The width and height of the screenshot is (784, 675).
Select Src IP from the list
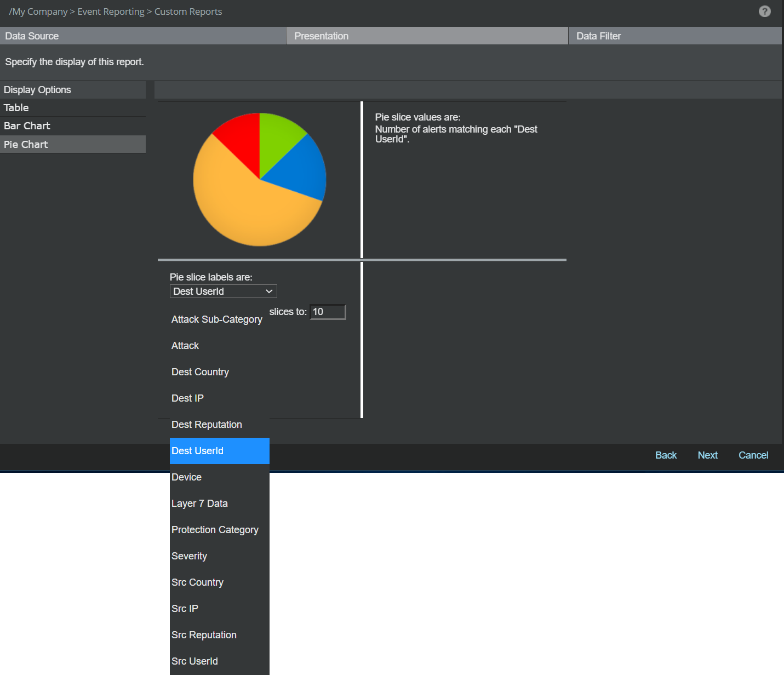(x=220, y=609)
